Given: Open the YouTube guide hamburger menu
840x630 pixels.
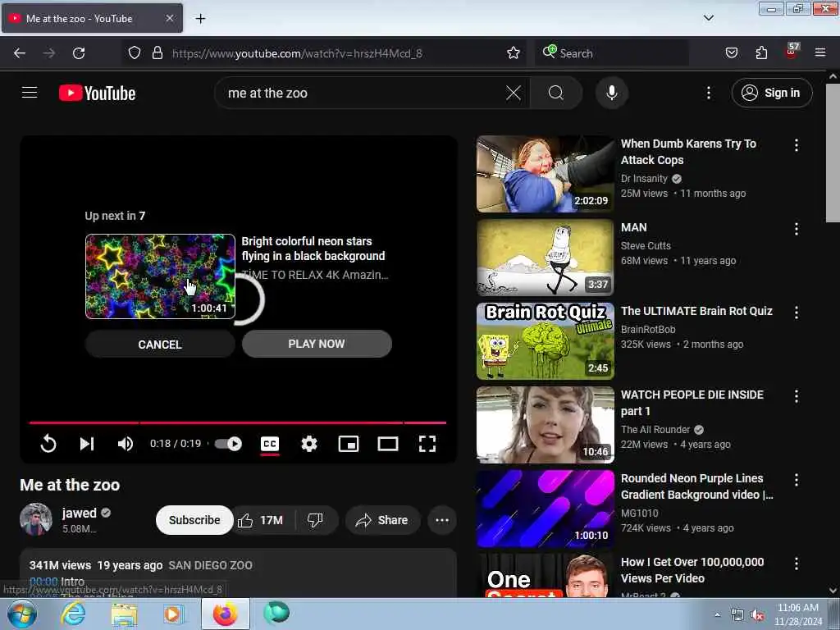Looking at the screenshot, I should 30,93.
